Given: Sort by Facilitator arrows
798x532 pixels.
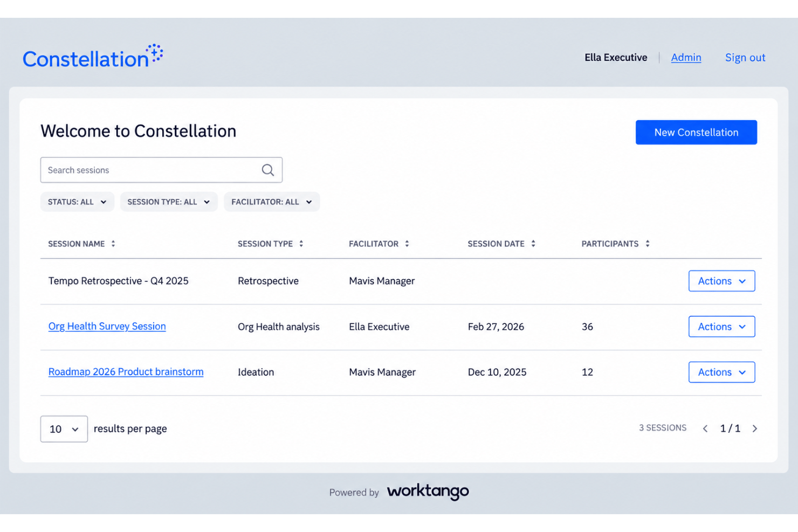Looking at the screenshot, I should point(407,244).
